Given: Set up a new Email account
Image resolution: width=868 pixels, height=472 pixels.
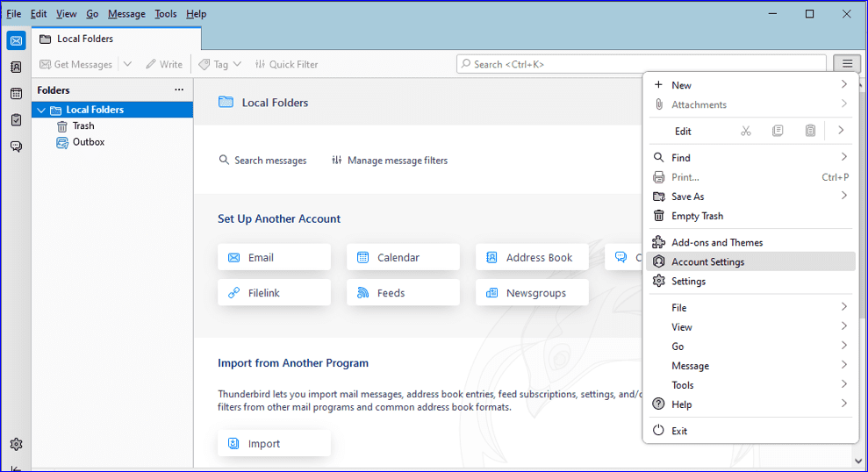Looking at the screenshot, I should pos(274,257).
